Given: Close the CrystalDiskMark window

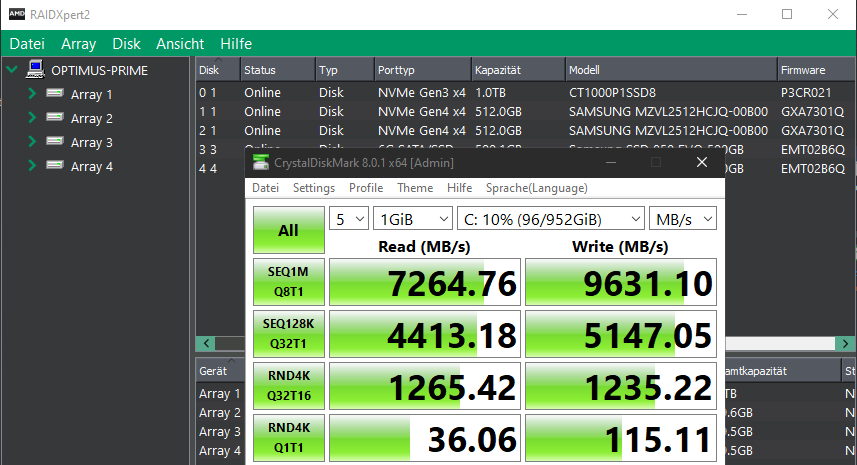Looking at the screenshot, I should pyautogui.click(x=702, y=162).
